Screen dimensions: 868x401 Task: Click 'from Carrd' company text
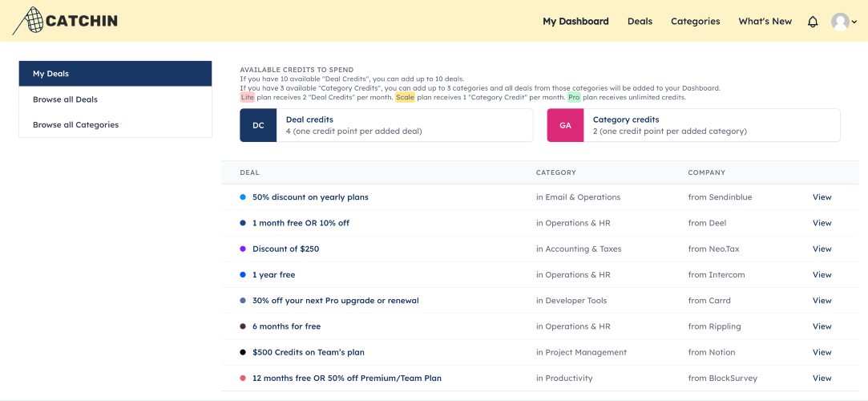click(x=709, y=301)
